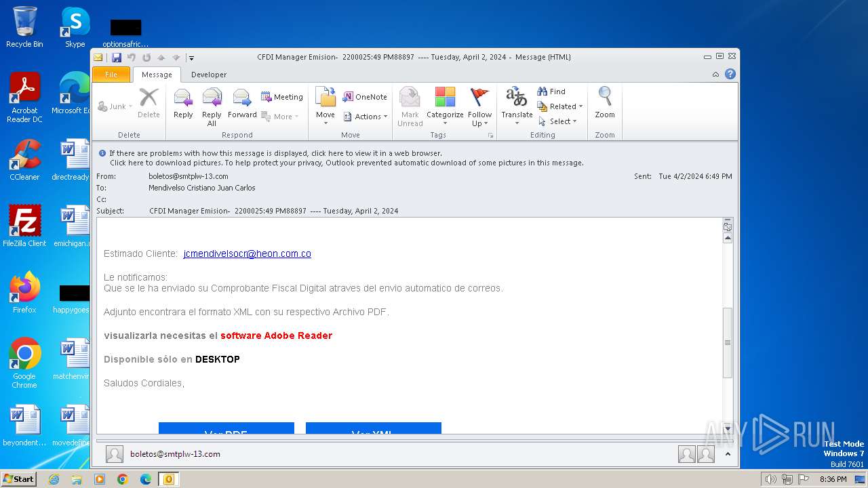This screenshot has width=868, height=488.
Task: Open beyondent Word document on desktop
Action: click(24, 426)
